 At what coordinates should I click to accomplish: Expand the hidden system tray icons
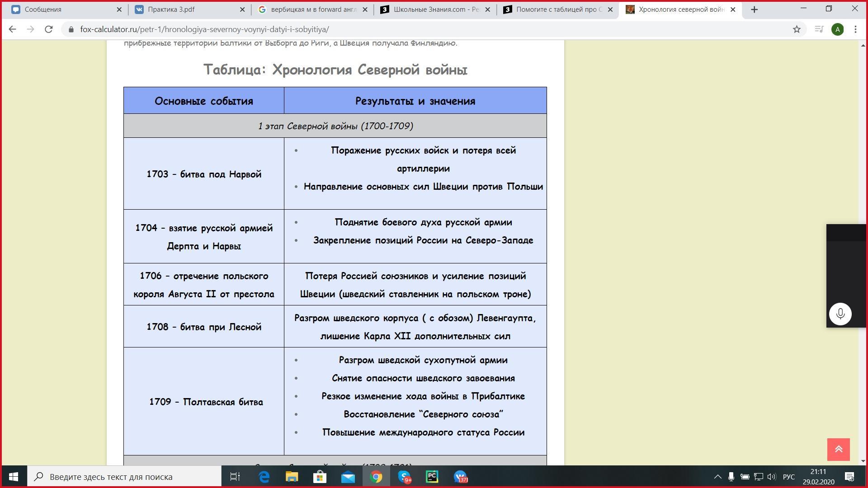click(x=717, y=477)
